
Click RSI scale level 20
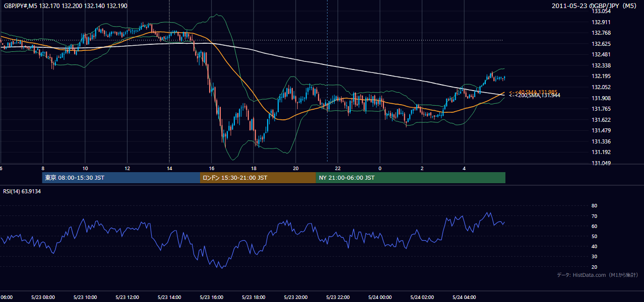594,267
